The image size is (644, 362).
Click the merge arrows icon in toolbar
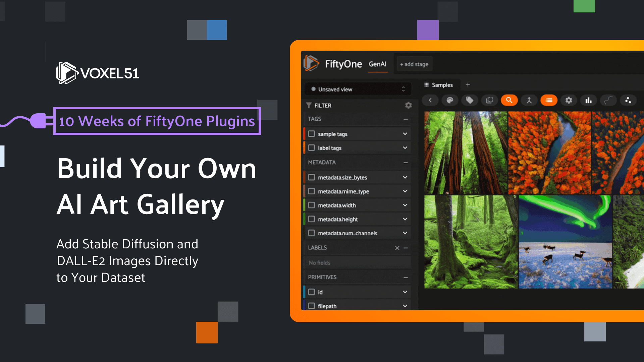coord(529,100)
